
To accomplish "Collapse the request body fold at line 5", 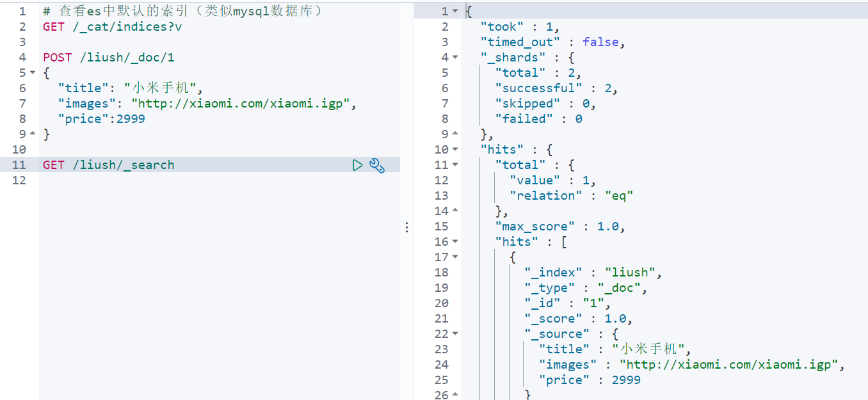I will tap(33, 73).
